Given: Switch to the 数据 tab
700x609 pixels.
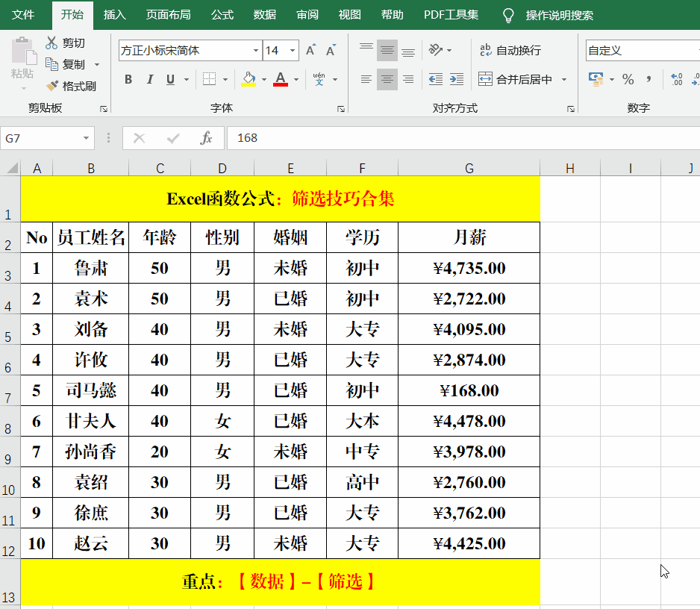Looking at the screenshot, I should [265, 15].
